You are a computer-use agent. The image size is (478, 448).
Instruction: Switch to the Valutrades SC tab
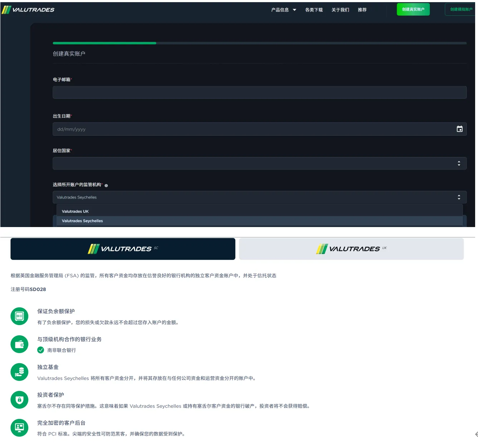tap(123, 249)
